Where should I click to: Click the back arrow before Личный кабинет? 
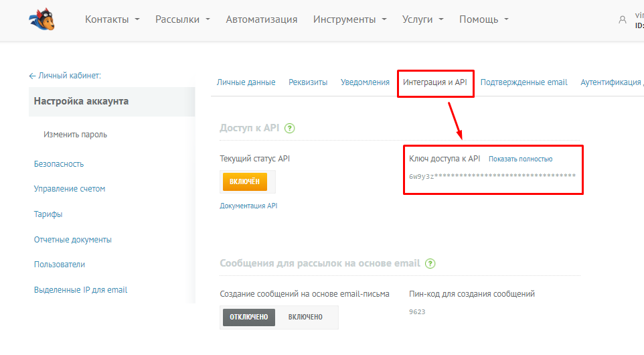[x=32, y=76]
